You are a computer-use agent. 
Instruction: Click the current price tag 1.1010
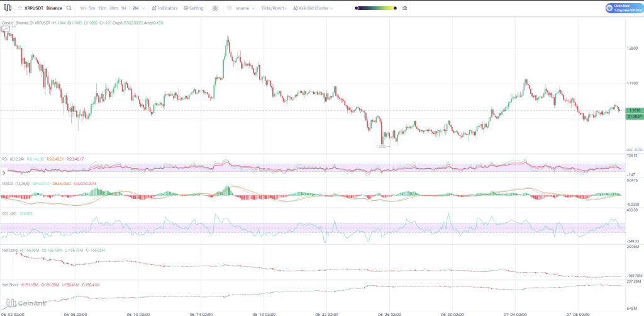(x=633, y=111)
